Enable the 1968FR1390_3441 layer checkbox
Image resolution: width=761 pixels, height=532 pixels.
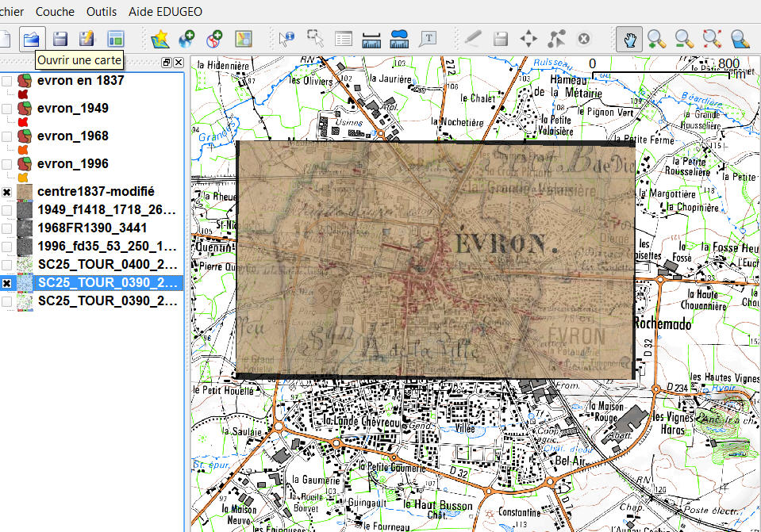click(7, 228)
